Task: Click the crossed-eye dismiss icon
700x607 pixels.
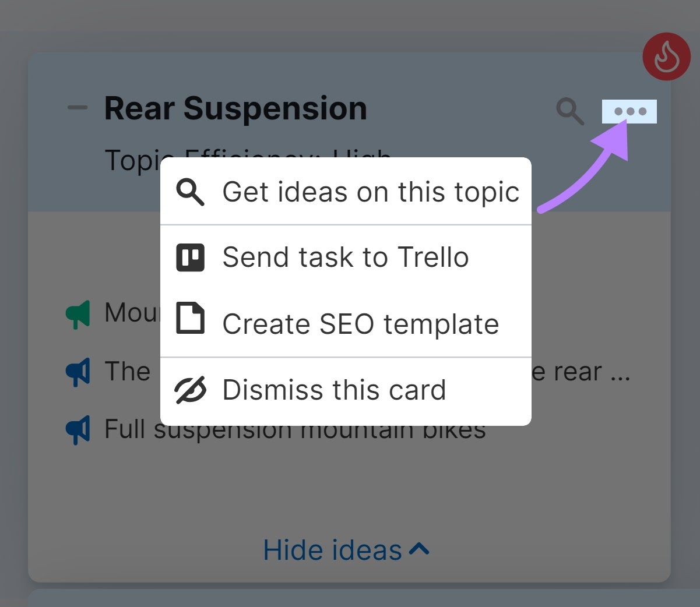Action: click(190, 390)
